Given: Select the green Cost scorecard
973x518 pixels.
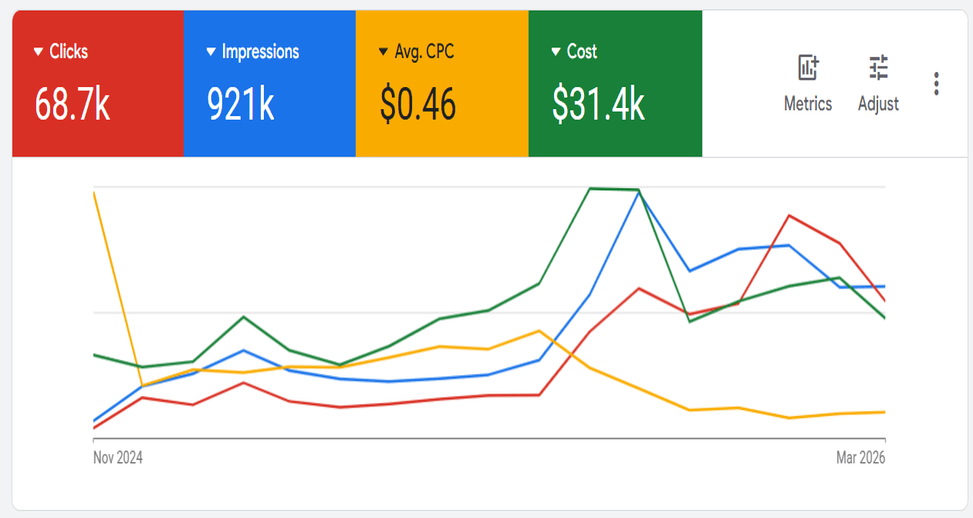Looking at the screenshot, I should point(615,84).
